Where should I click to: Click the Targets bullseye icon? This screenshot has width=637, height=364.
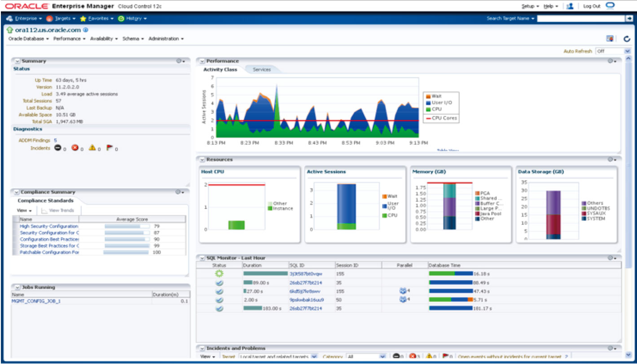[50, 18]
